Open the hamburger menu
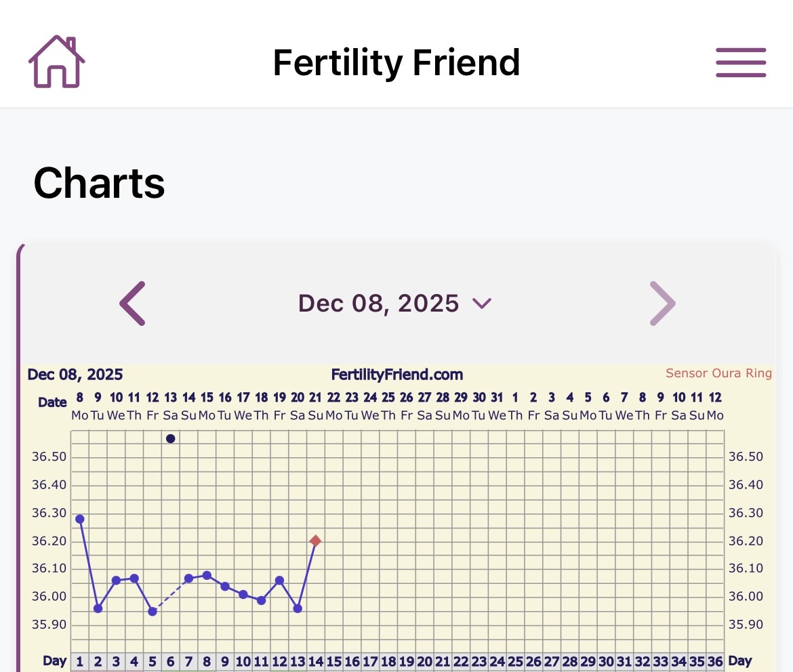Screen dimensions: 793x672 [x=741, y=63]
